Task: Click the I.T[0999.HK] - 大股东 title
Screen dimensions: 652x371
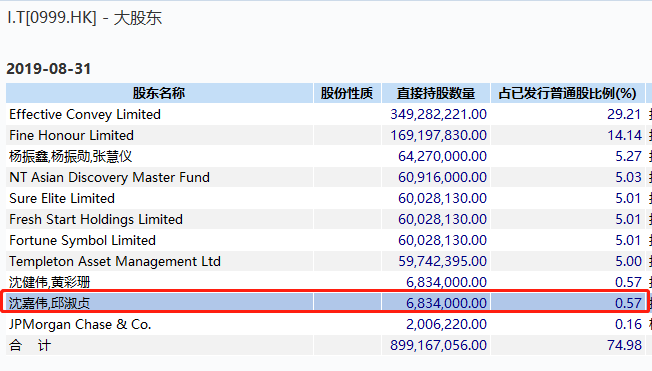Action: pyautogui.click(x=84, y=18)
